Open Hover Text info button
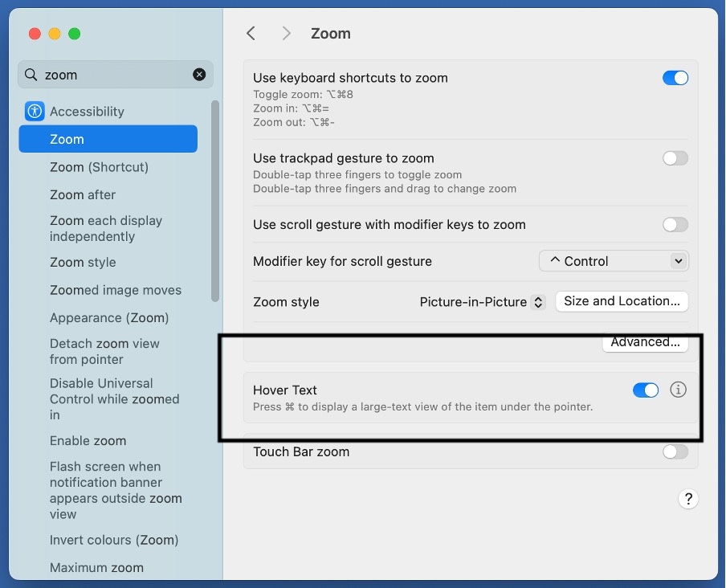The height and width of the screenshot is (588, 726). (x=679, y=390)
